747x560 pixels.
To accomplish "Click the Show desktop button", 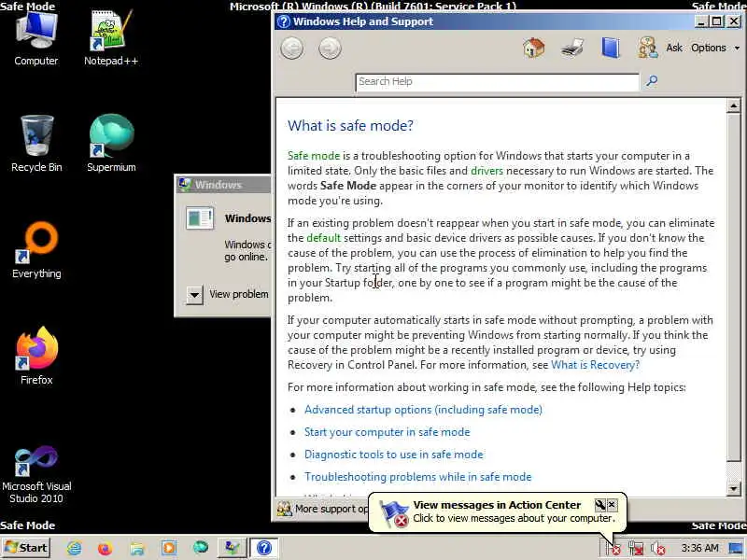I will 737,548.
